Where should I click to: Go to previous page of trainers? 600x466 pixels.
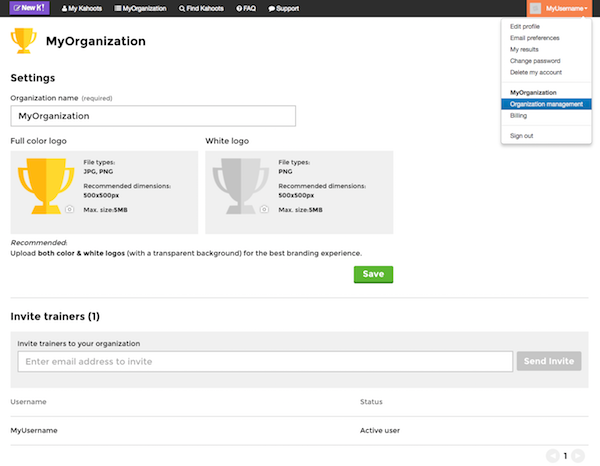(x=553, y=456)
